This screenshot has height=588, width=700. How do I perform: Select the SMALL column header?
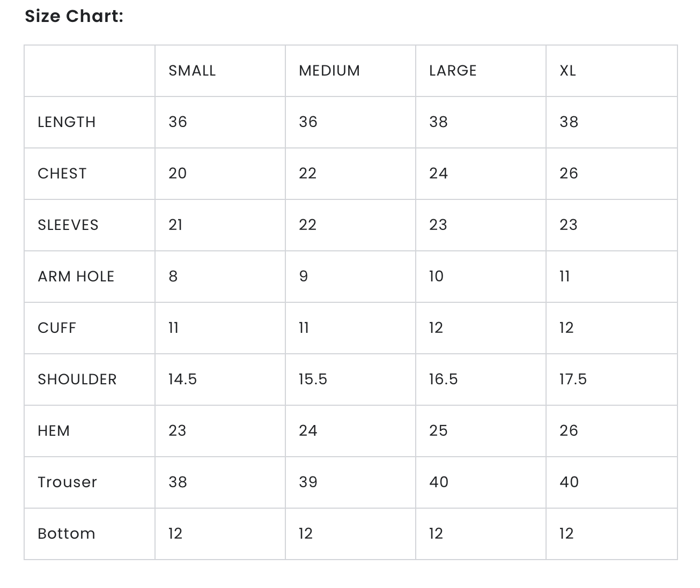(x=192, y=71)
